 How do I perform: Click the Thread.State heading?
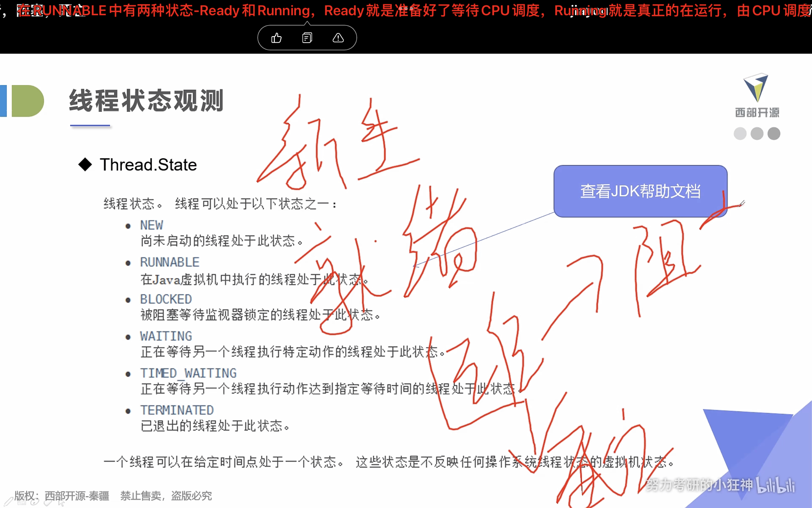[x=148, y=165]
